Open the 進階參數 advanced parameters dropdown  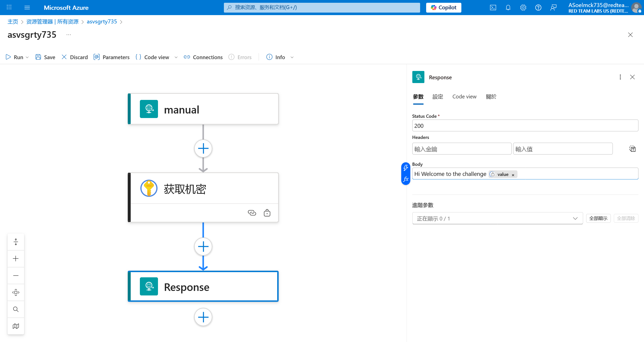[497, 218]
